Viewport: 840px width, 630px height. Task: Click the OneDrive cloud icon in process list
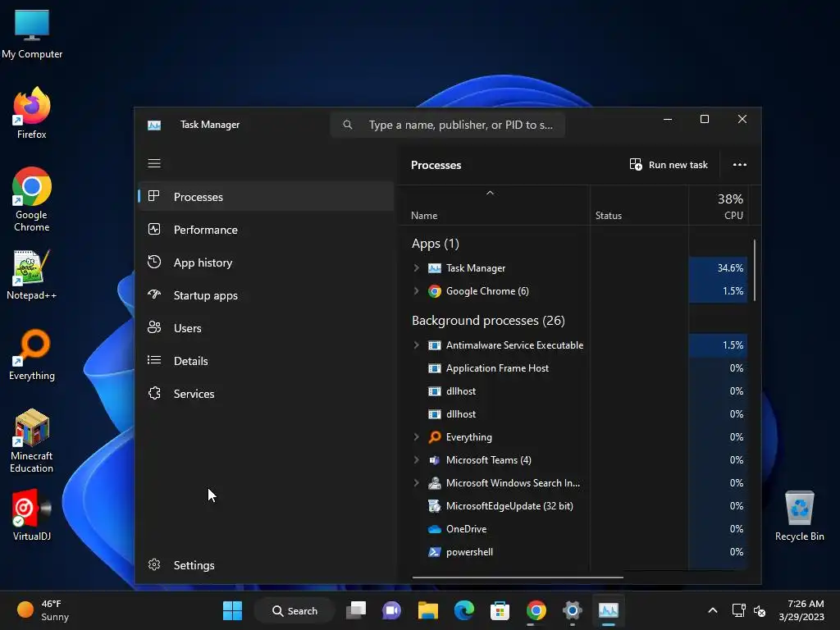[435, 529]
